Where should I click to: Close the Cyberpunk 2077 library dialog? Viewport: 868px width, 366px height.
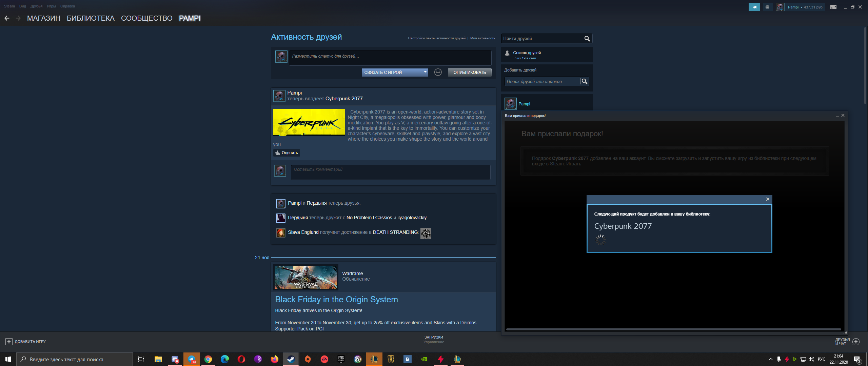point(768,199)
